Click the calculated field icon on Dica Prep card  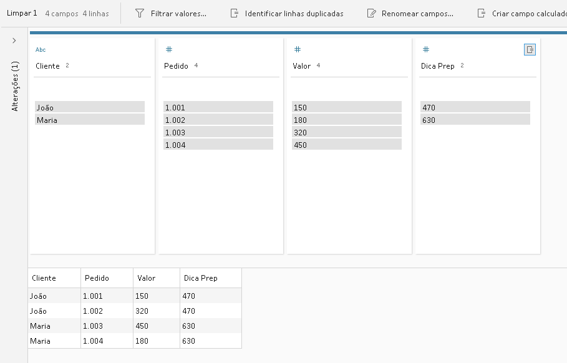[x=530, y=50]
